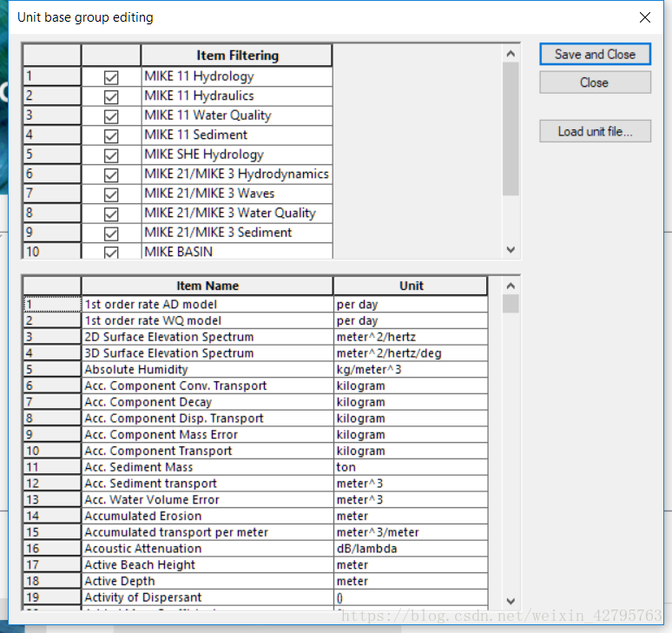Select the Active Beach Height item
The height and width of the screenshot is (633, 672).
pyautogui.click(x=208, y=565)
